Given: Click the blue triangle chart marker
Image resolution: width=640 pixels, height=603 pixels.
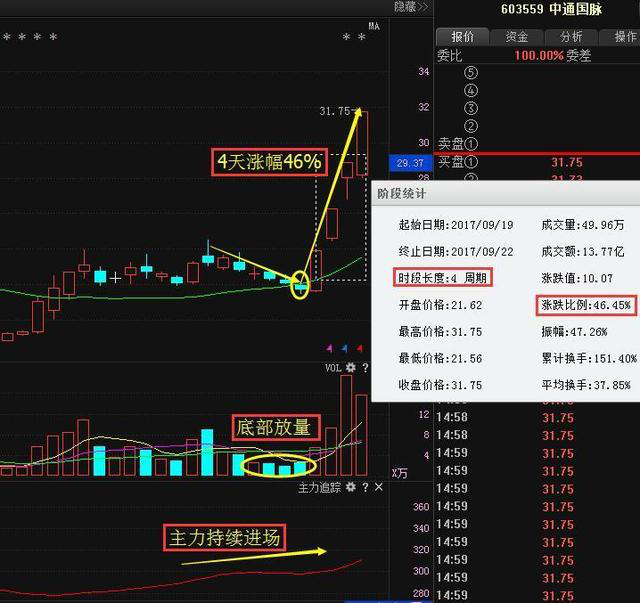Looking at the screenshot, I should tap(344, 348).
